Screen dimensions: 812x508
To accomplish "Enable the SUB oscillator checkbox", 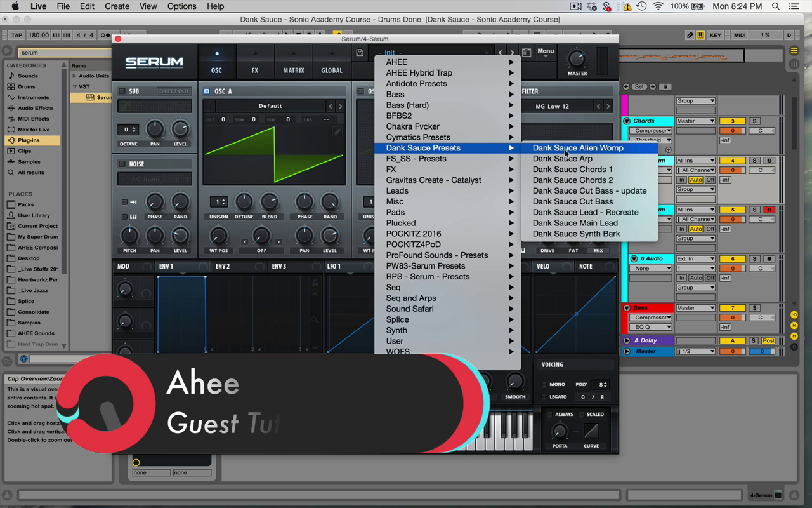I will [x=122, y=91].
